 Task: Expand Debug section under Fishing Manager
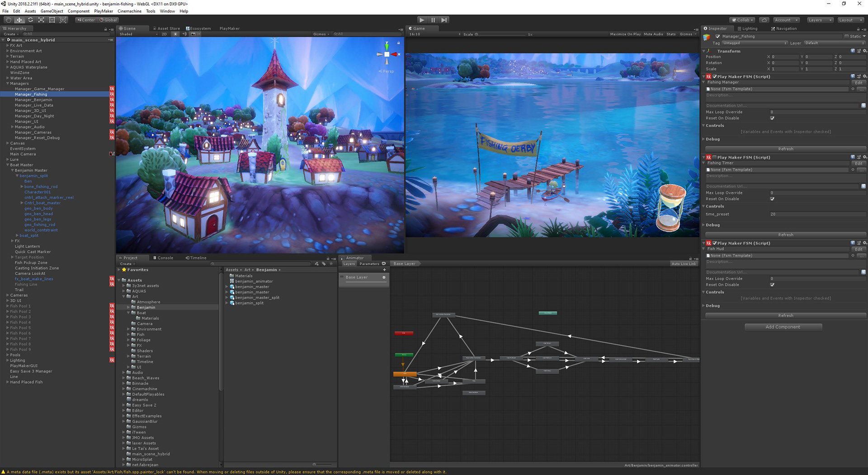click(704, 139)
